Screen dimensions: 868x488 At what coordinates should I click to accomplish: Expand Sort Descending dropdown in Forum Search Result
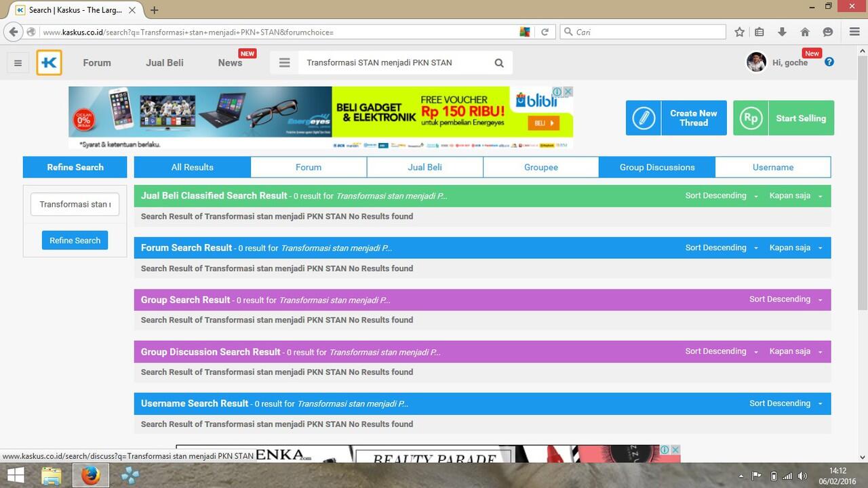722,248
